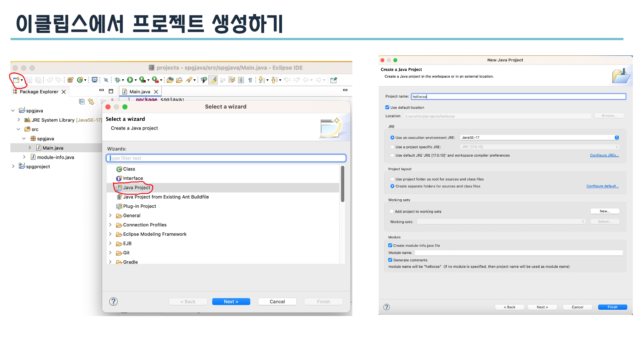The width and height of the screenshot is (644, 342).
Task: Open the JavaSE-17 execution environment dropdown
Action: (x=539, y=138)
